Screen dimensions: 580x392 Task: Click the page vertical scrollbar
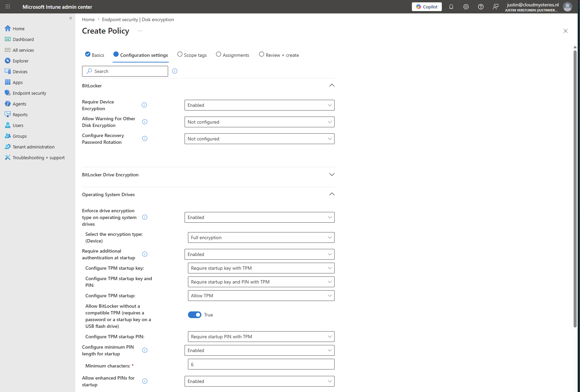click(575, 188)
